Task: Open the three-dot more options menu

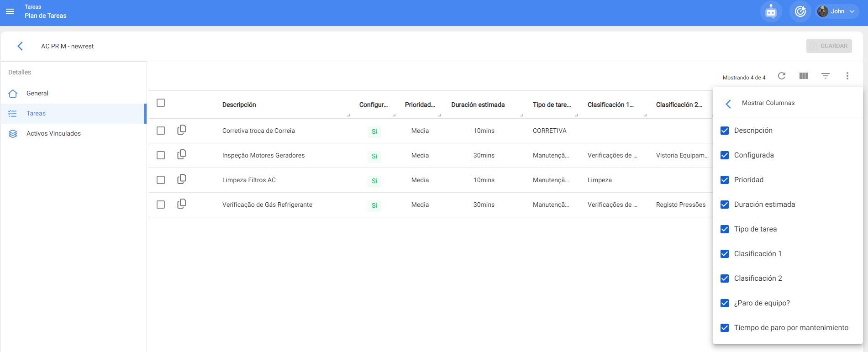Action: click(x=847, y=76)
